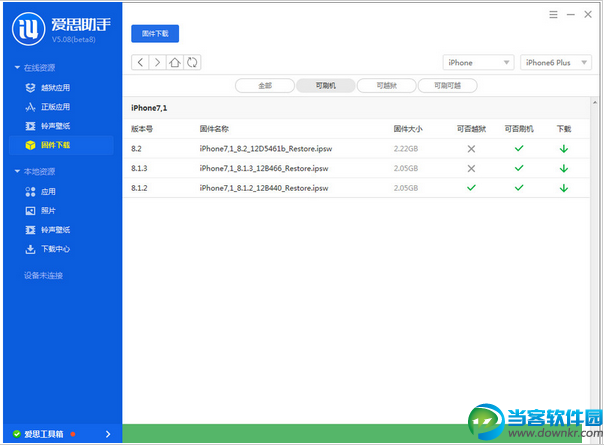Select 固件下载 in sidebar

pos(61,145)
